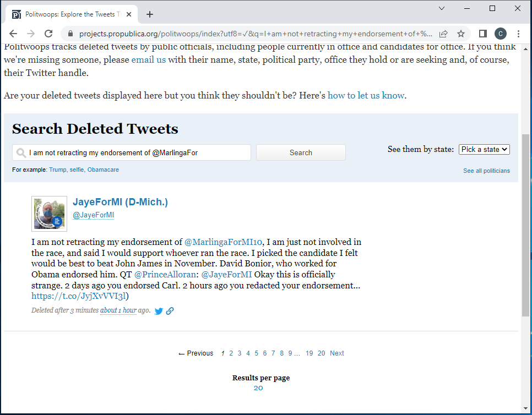Click the magnifier icon in the search box

pos(21,153)
